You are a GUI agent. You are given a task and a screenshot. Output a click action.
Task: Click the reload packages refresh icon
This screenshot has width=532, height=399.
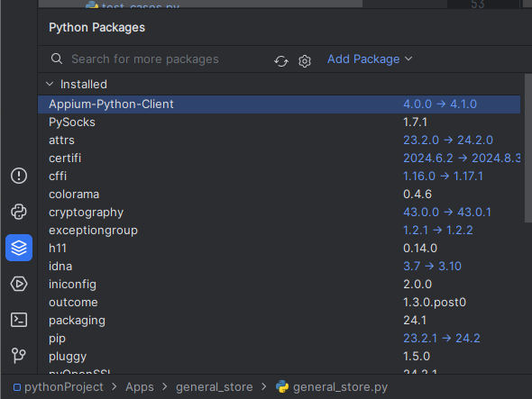tap(281, 61)
